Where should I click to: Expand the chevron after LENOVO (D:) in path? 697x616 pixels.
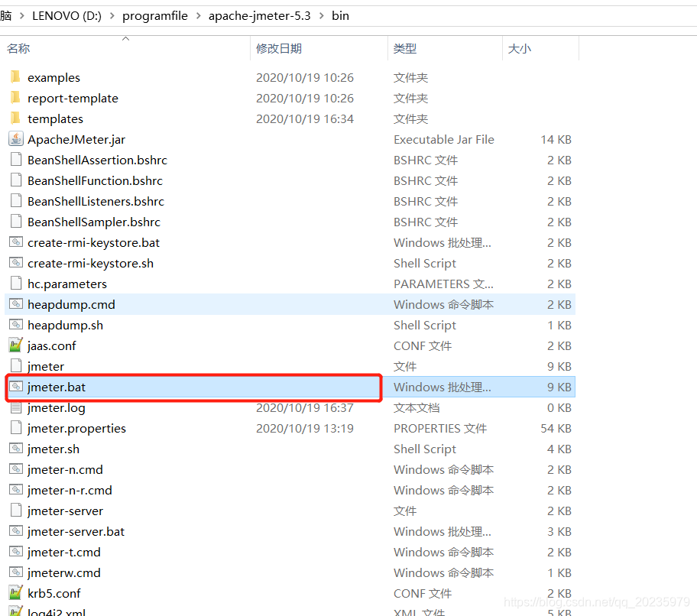[112, 16]
